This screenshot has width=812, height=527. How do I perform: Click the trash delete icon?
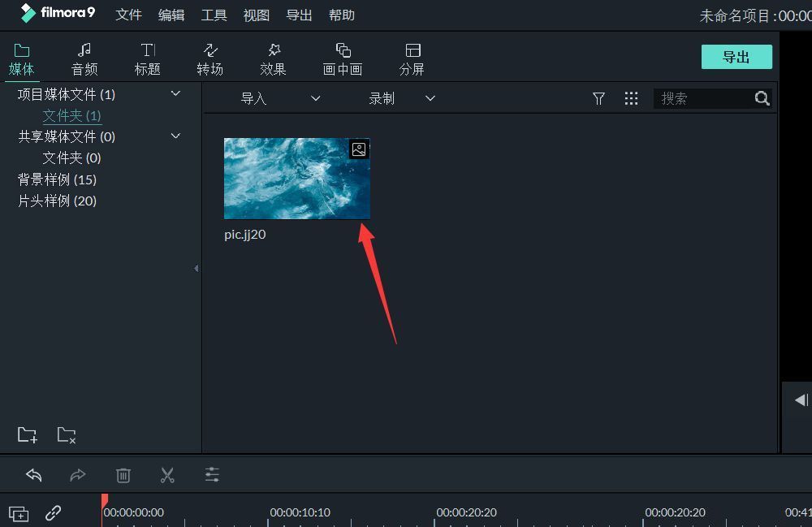(123, 475)
